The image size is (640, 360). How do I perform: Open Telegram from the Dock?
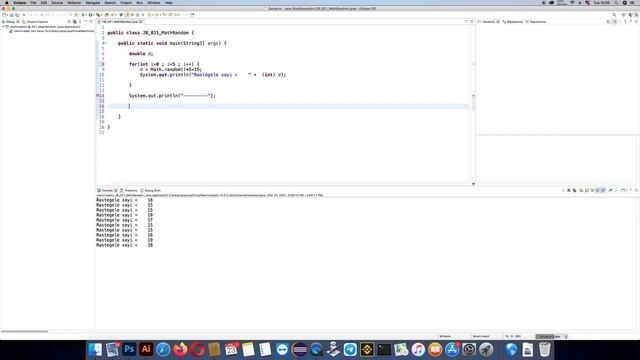[350, 349]
